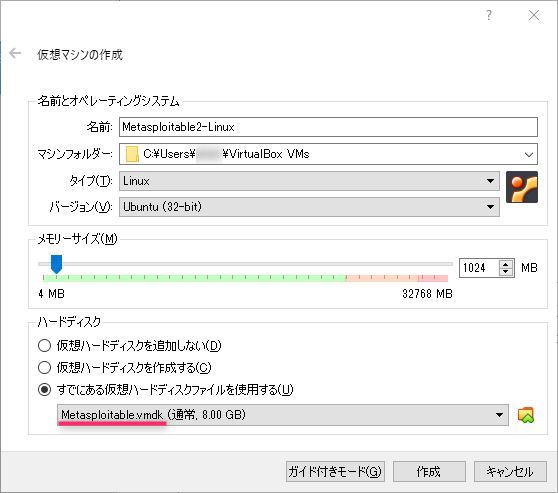Click the 名前 field containing Metasploitable2-Linux
Screen dimensions: 558x493
point(328,127)
